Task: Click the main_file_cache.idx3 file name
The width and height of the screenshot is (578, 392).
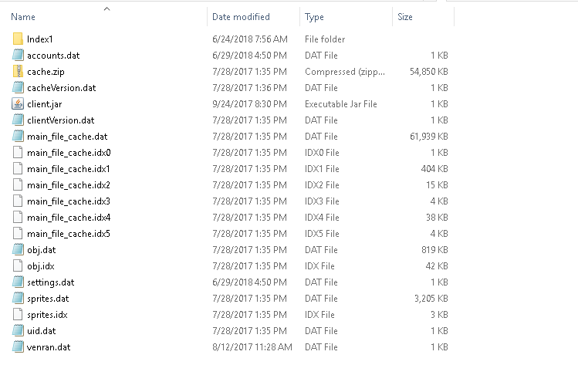Action: tap(69, 201)
